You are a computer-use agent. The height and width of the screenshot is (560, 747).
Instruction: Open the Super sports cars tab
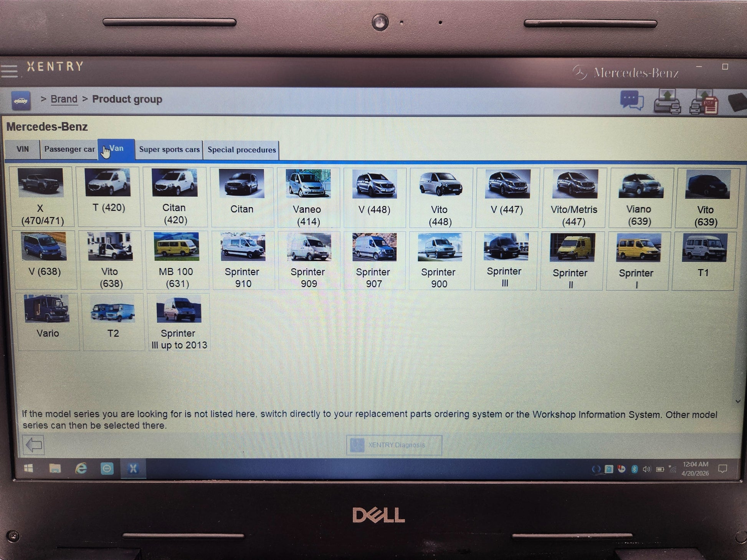[169, 149]
